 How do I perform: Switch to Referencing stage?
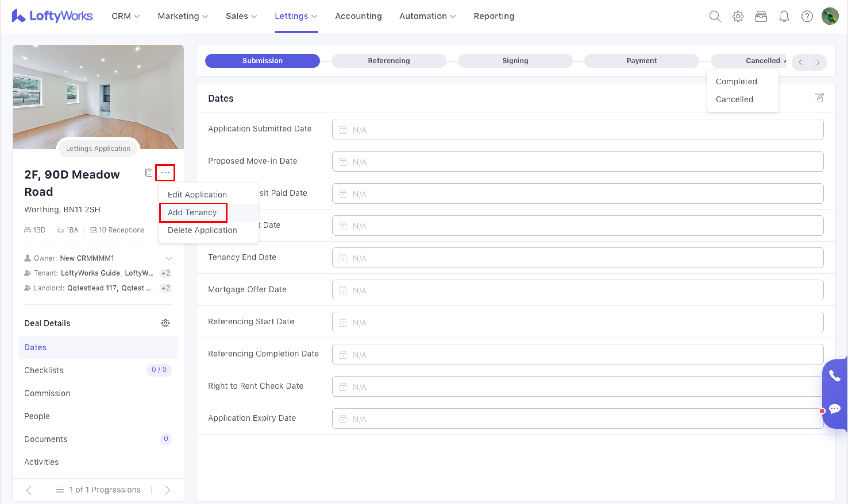click(x=388, y=61)
